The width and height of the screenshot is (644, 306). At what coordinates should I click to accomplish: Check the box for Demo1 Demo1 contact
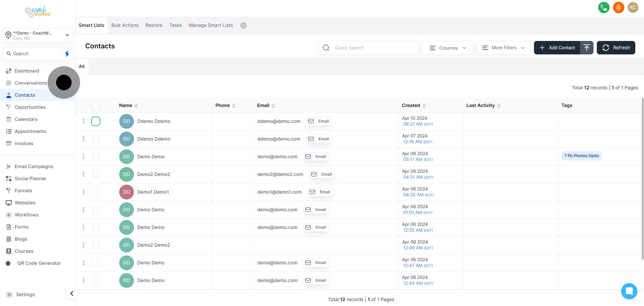[95, 192]
